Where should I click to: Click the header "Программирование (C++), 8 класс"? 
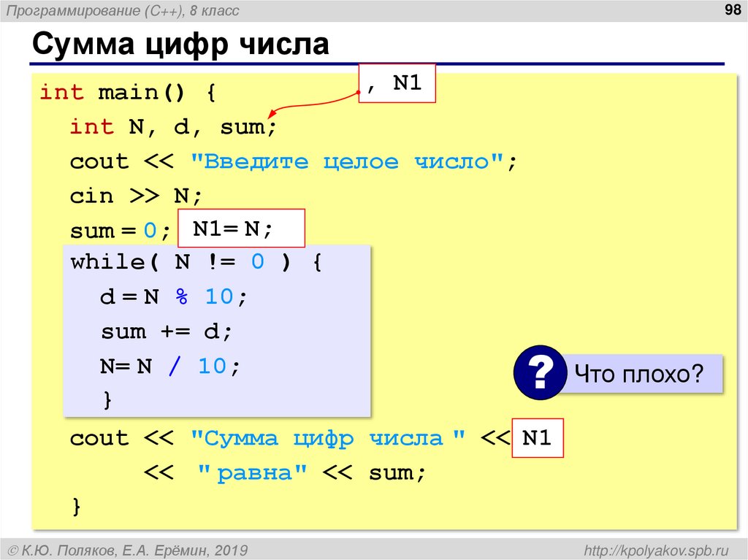point(123,10)
